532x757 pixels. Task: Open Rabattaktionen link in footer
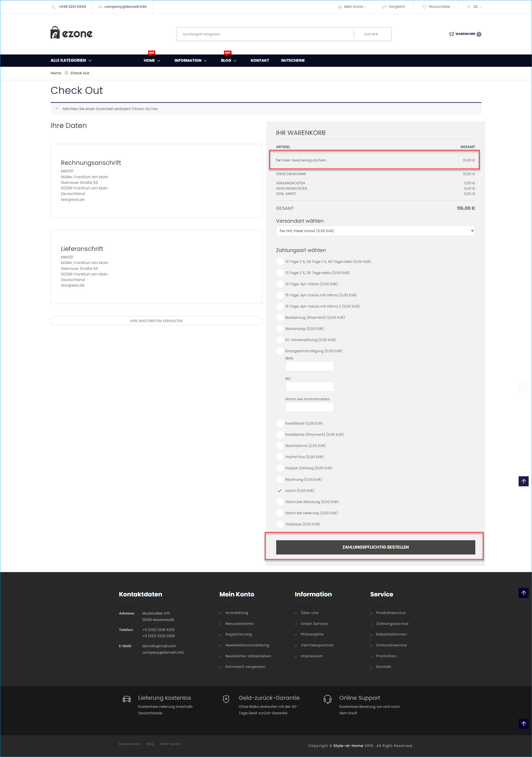pos(391,634)
